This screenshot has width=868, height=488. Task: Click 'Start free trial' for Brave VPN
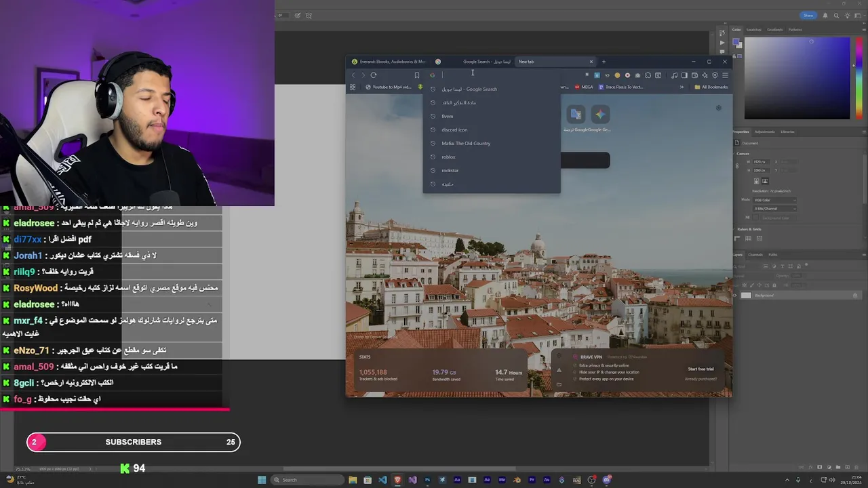(701, 369)
